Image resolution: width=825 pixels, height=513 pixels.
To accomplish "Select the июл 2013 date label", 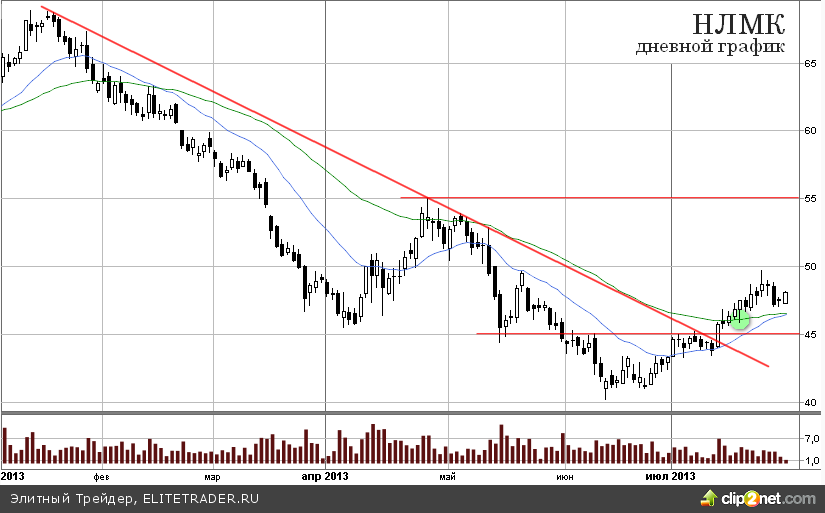I will point(669,476).
